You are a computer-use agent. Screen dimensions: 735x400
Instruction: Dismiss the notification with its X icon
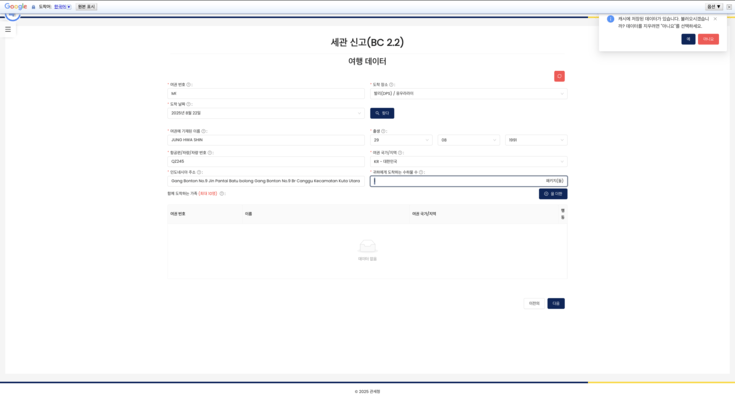[x=715, y=18]
